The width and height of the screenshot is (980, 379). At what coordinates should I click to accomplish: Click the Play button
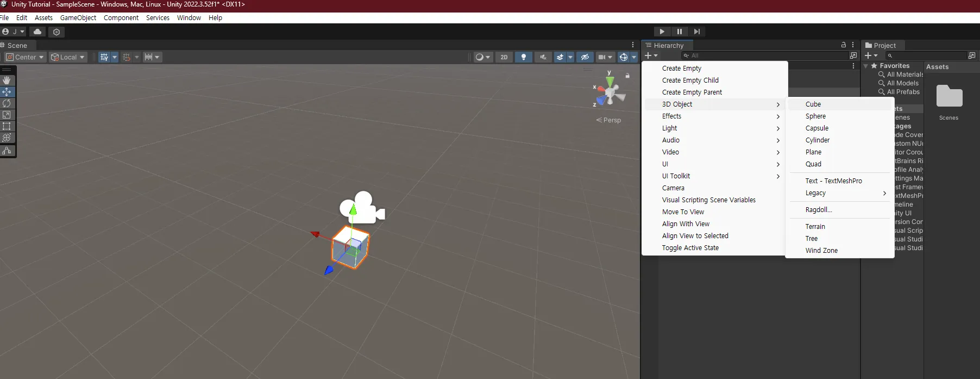click(662, 32)
